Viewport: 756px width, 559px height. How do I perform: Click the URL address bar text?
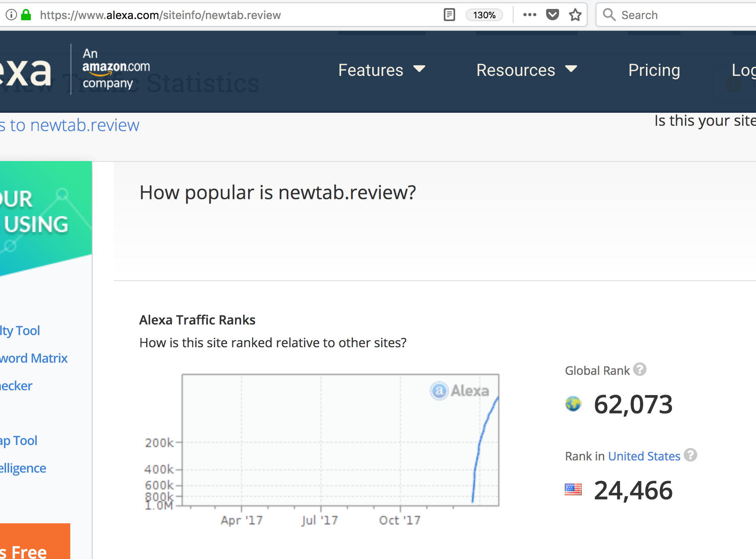[x=160, y=15]
